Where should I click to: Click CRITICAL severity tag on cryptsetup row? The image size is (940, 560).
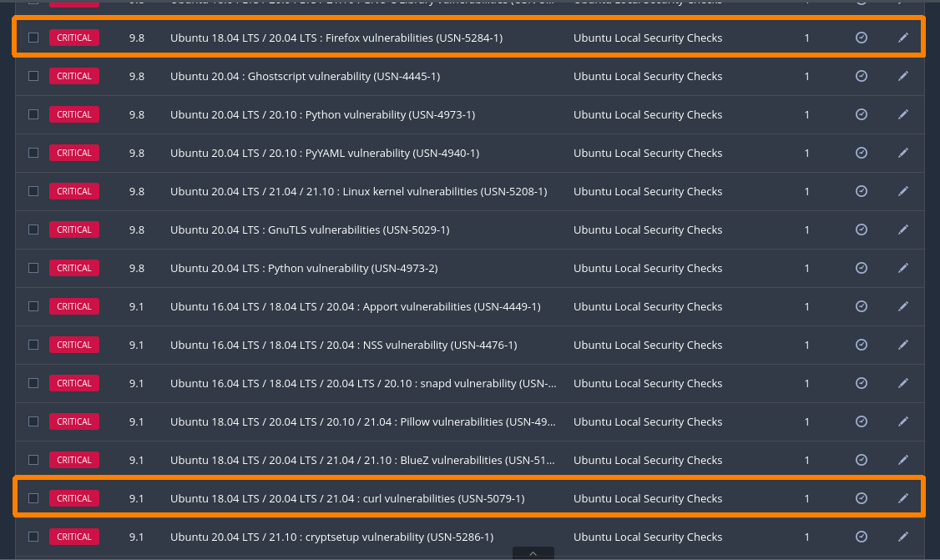[74, 537]
